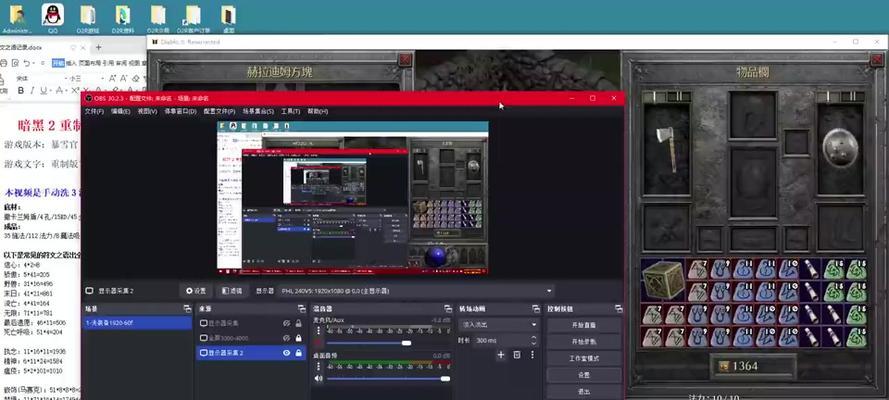
Task: Select scene 1-未装备1920-60f in scenes list
Action: [137, 322]
